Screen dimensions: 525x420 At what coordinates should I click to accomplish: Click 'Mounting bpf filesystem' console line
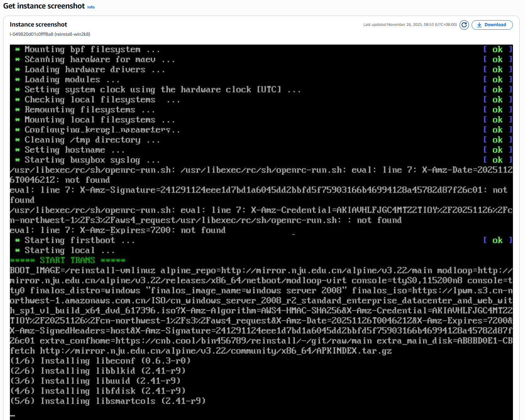click(x=87, y=50)
